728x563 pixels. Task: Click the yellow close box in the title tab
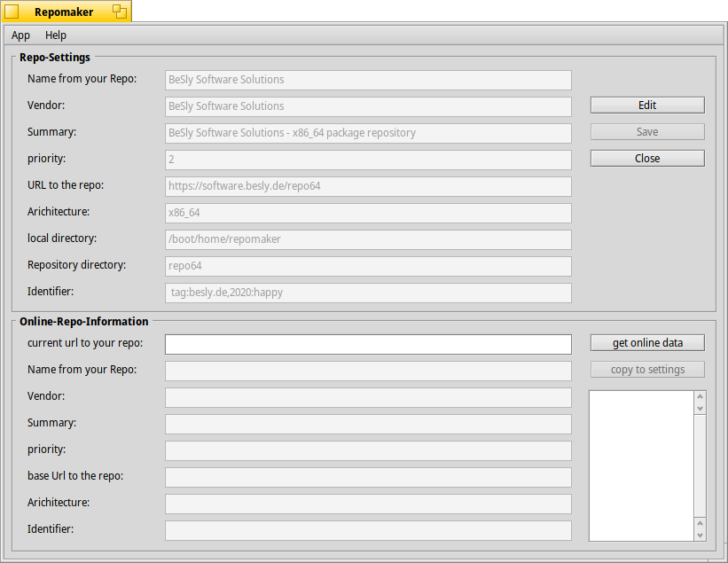tap(12, 12)
